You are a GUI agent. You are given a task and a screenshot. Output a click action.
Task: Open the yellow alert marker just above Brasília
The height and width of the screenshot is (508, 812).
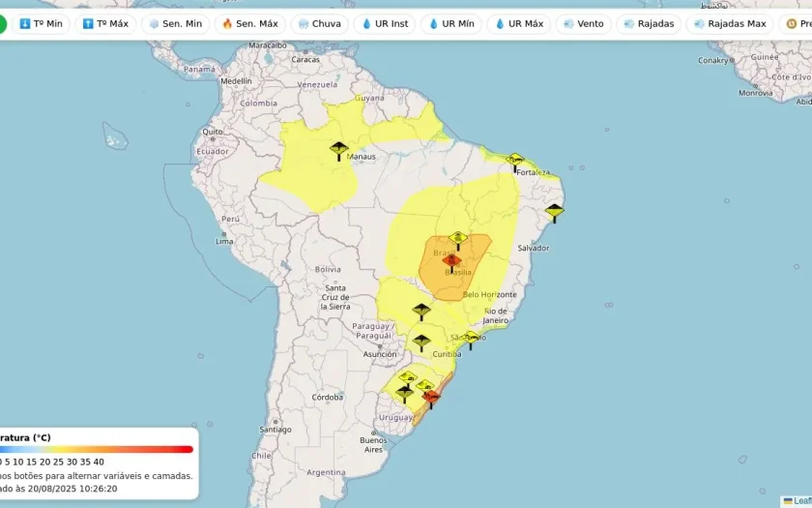click(458, 241)
